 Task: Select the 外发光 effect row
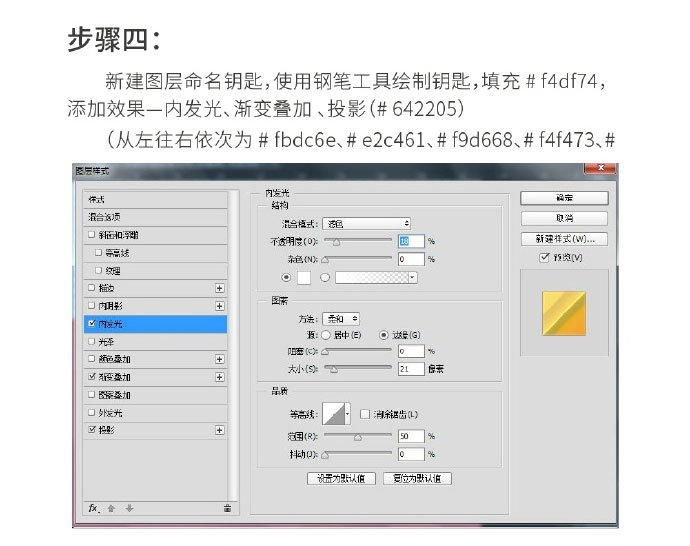[x=155, y=413]
